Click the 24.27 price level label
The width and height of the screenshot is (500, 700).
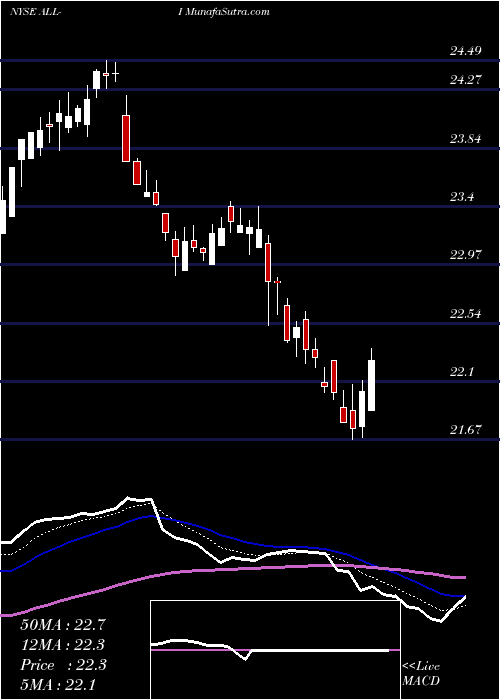click(466, 80)
